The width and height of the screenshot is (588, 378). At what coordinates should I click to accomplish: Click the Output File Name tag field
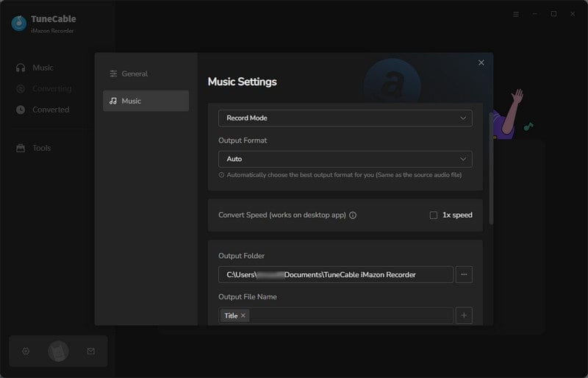[336, 315]
